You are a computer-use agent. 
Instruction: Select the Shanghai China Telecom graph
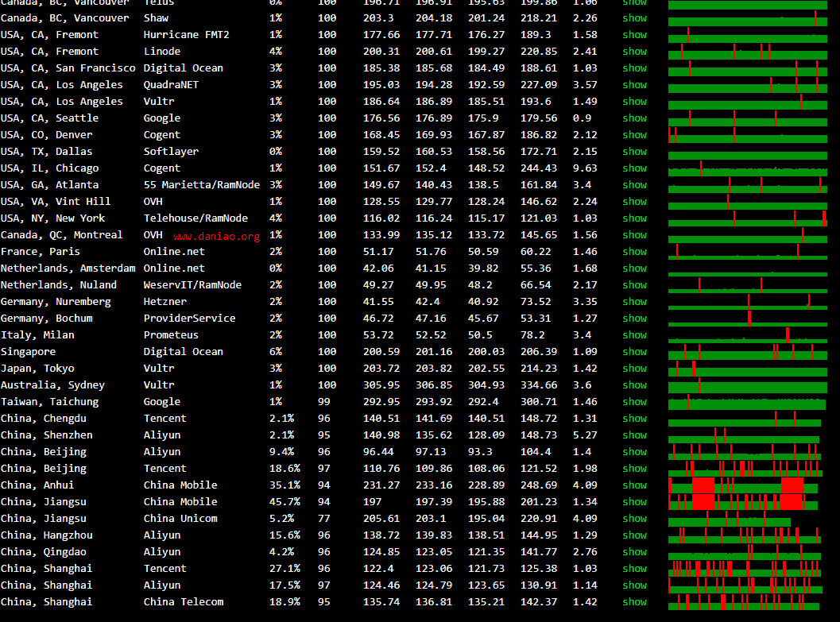pos(744,601)
